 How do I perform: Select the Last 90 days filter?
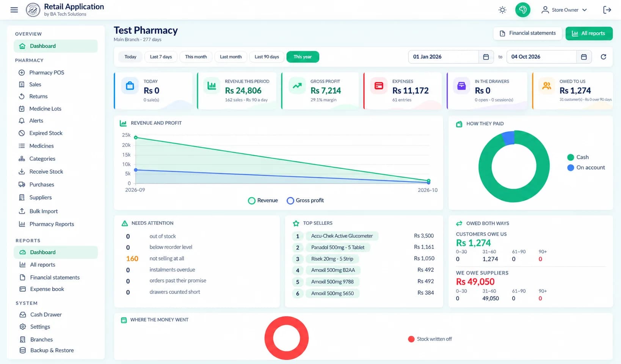pos(267,57)
